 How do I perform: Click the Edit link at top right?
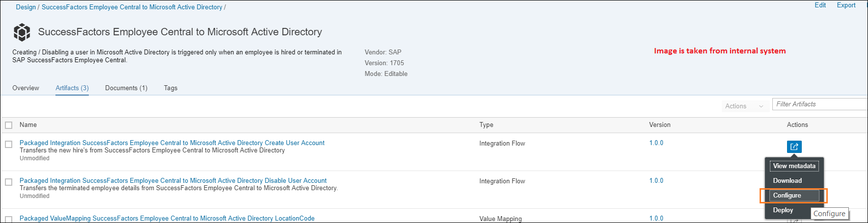click(x=820, y=5)
